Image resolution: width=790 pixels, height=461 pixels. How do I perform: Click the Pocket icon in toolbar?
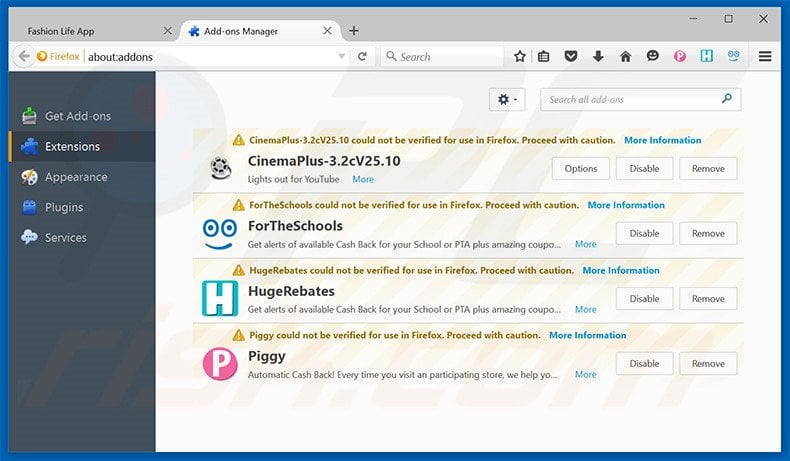[571, 56]
